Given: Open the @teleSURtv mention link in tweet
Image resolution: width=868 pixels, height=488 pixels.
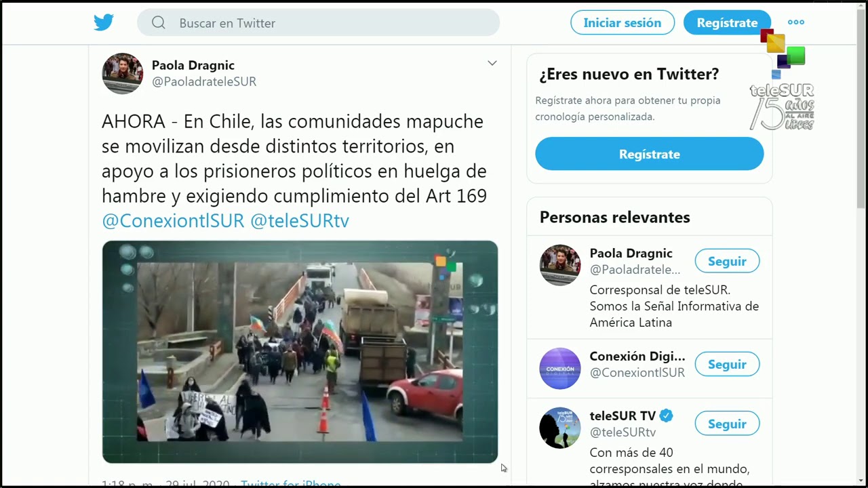Looking at the screenshot, I should click(300, 220).
